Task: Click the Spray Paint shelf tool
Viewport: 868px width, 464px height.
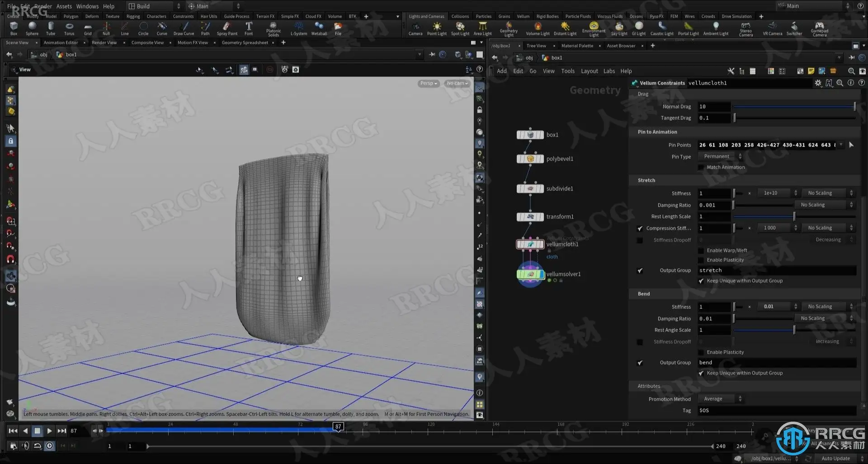Action: click(x=227, y=28)
